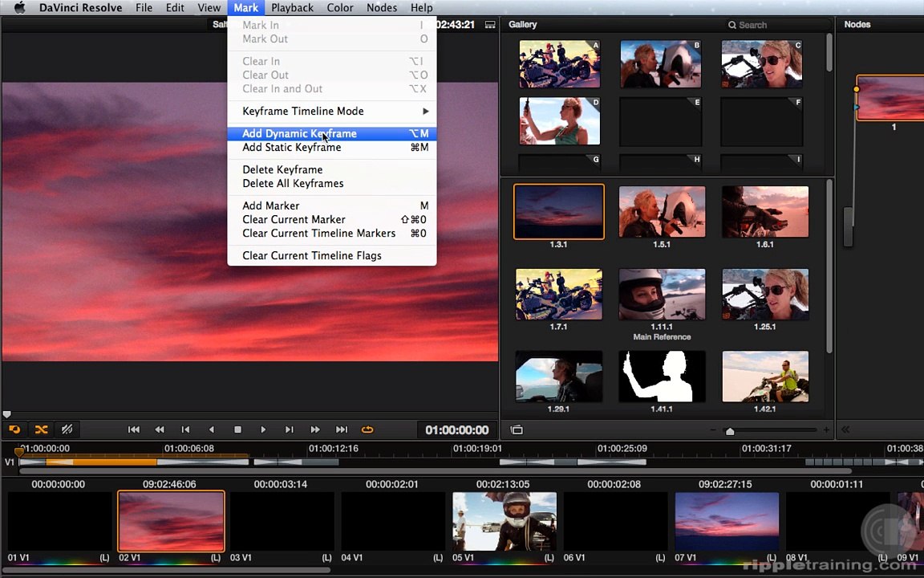Play the clip in reverse
Image resolution: width=924 pixels, height=578 pixels.
click(212, 429)
